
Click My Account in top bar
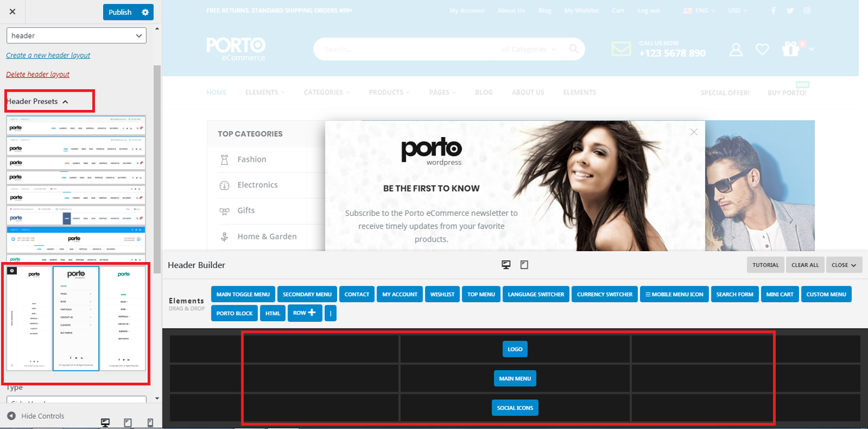click(467, 10)
